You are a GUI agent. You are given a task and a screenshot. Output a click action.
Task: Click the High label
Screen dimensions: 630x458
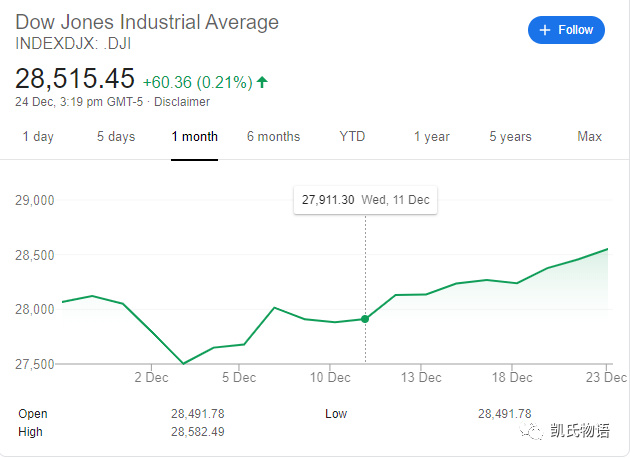click(x=30, y=432)
